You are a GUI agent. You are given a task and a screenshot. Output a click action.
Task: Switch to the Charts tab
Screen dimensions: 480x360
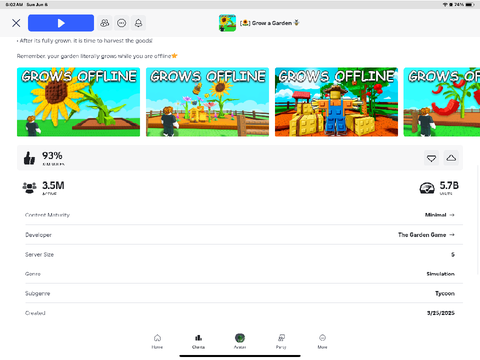tap(198, 342)
